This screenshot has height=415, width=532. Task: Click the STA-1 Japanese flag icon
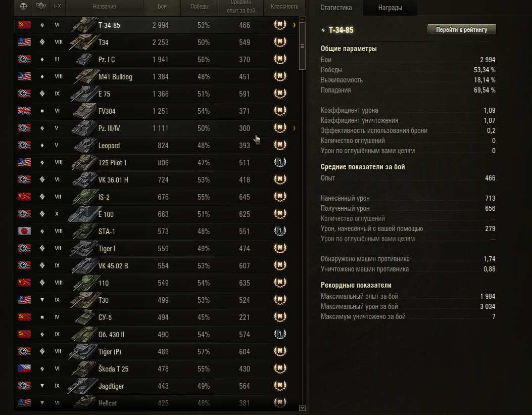pos(24,231)
